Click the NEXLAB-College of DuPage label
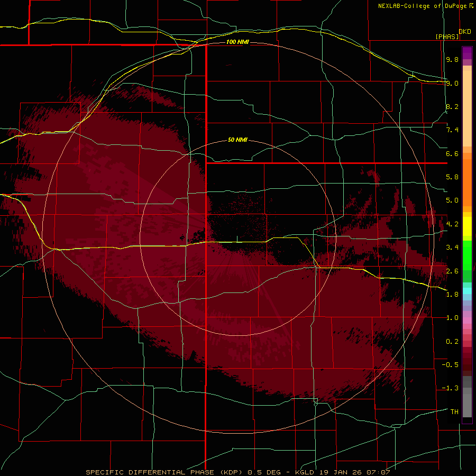 [422, 6]
